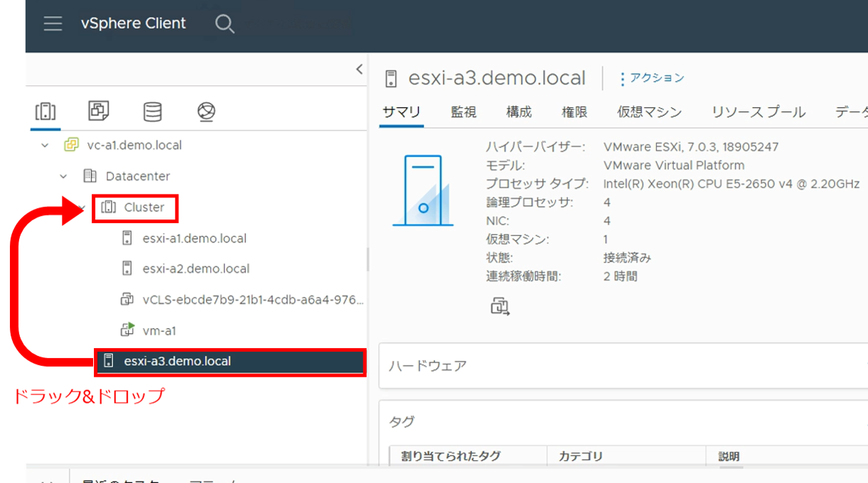This screenshot has height=483, width=868.
Task: Expand the ハードウェア panel
Action: click(623, 366)
